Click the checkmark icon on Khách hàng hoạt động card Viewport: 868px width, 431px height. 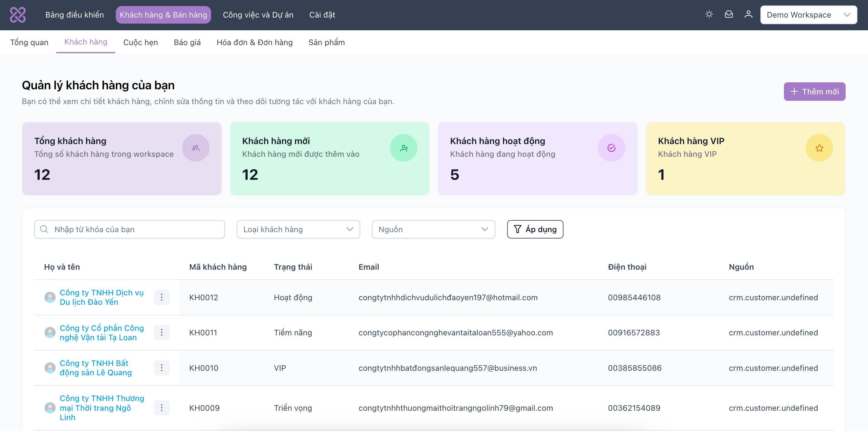pos(611,148)
